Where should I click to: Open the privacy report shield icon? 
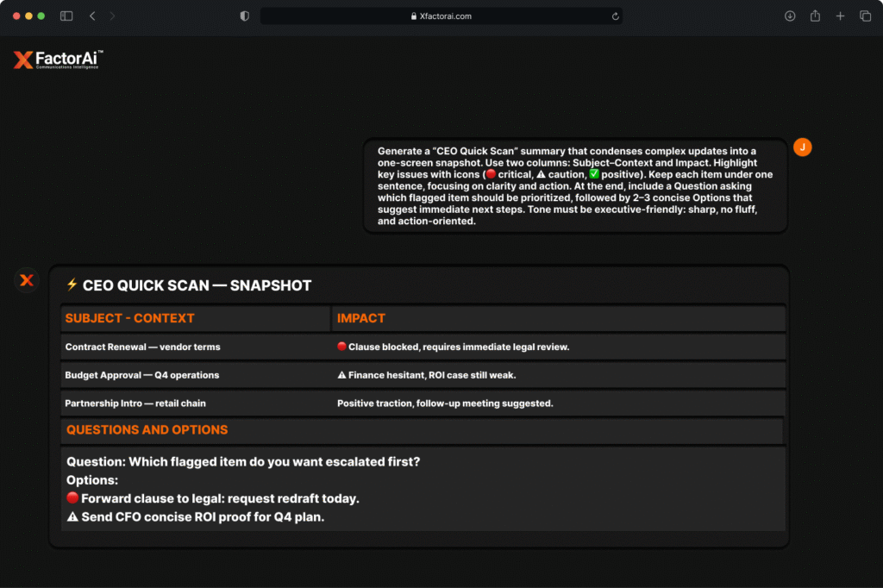pyautogui.click(x=245, y=16)
